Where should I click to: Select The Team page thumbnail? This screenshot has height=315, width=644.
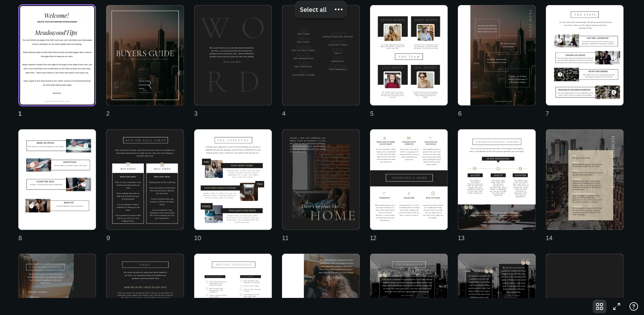tap(409, 55)
